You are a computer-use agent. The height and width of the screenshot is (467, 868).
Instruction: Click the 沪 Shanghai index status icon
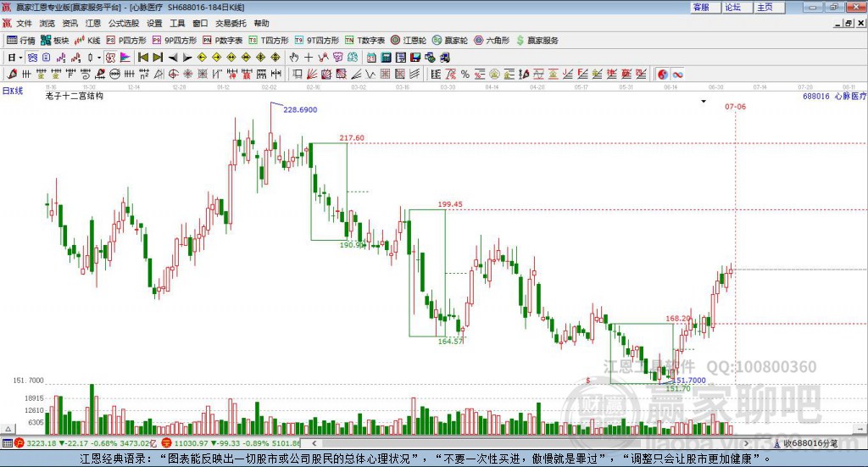pos(19,443)
